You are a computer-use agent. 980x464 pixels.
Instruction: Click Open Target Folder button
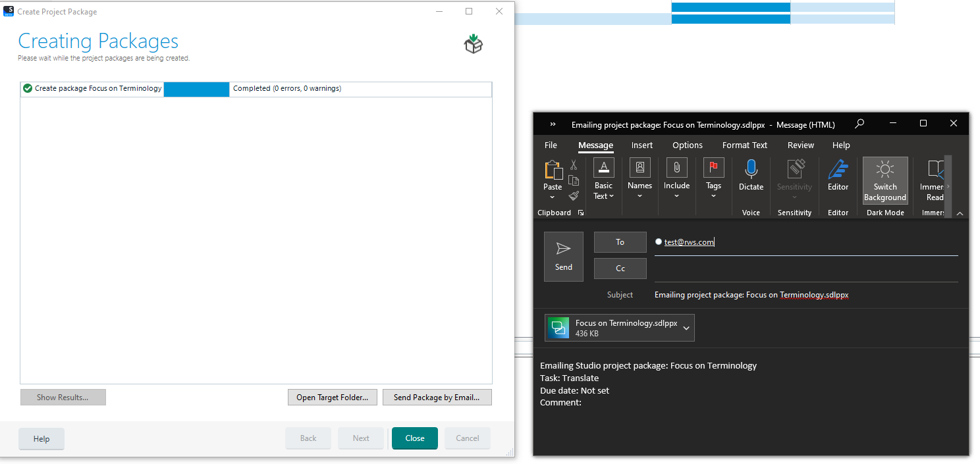(333, 397)
